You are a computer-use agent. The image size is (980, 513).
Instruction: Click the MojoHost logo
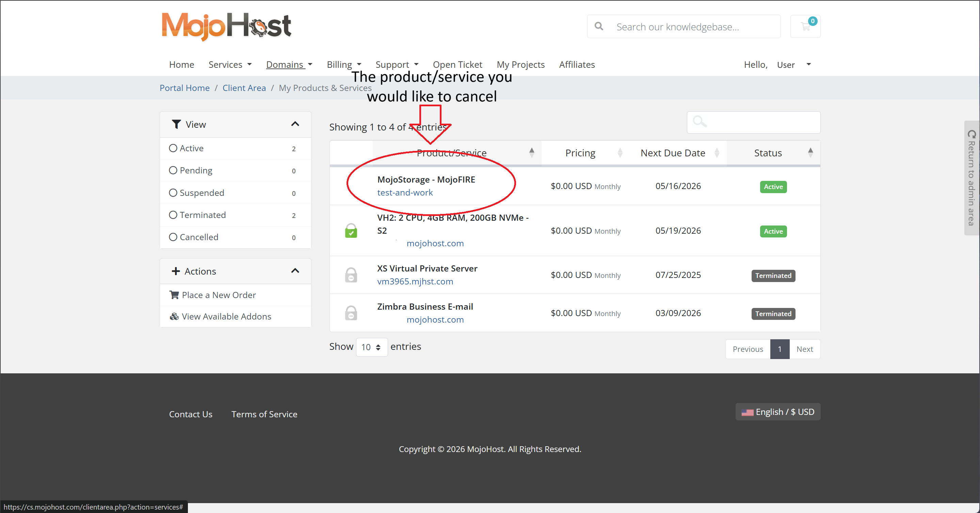point(226,26)
